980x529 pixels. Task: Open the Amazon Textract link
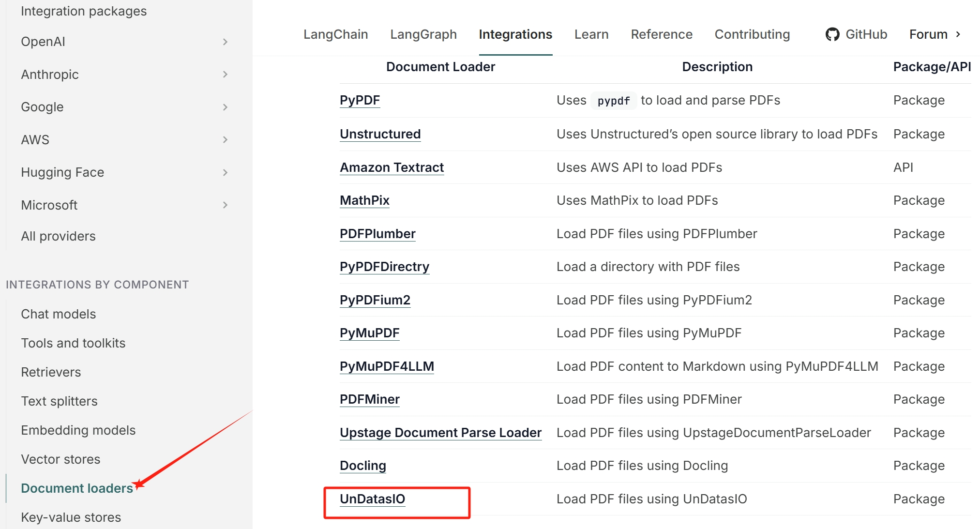coord(392,167)
